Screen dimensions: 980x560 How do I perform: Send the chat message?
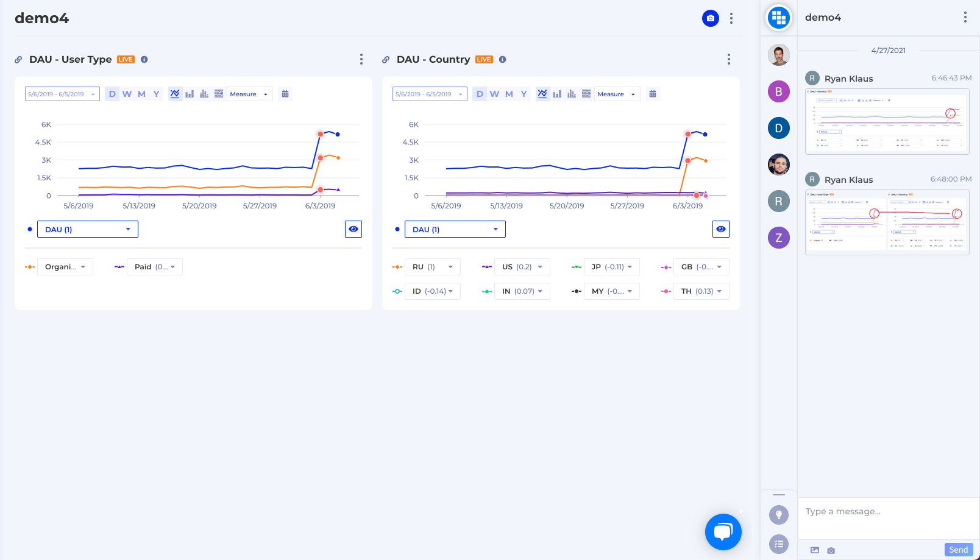pyautogui.click(x=958, y=550)
